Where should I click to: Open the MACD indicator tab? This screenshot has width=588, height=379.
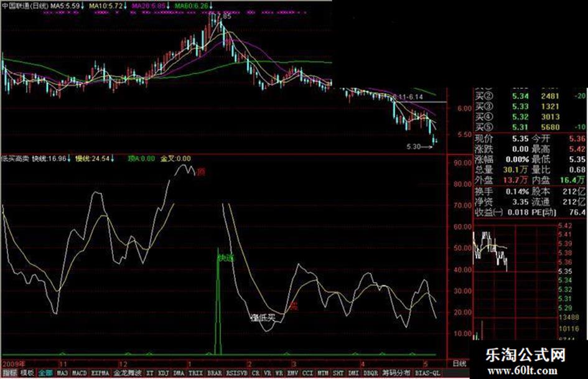tap(79, 373)
